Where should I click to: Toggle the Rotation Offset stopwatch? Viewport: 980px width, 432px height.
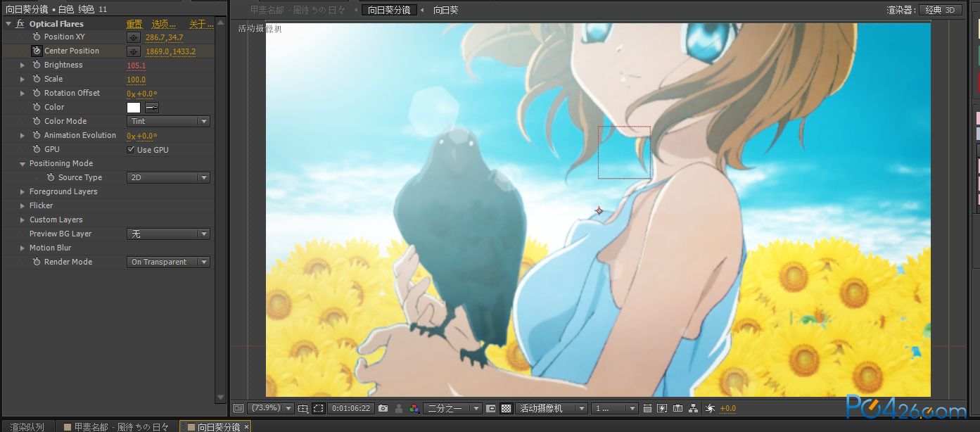click(37, 93)
